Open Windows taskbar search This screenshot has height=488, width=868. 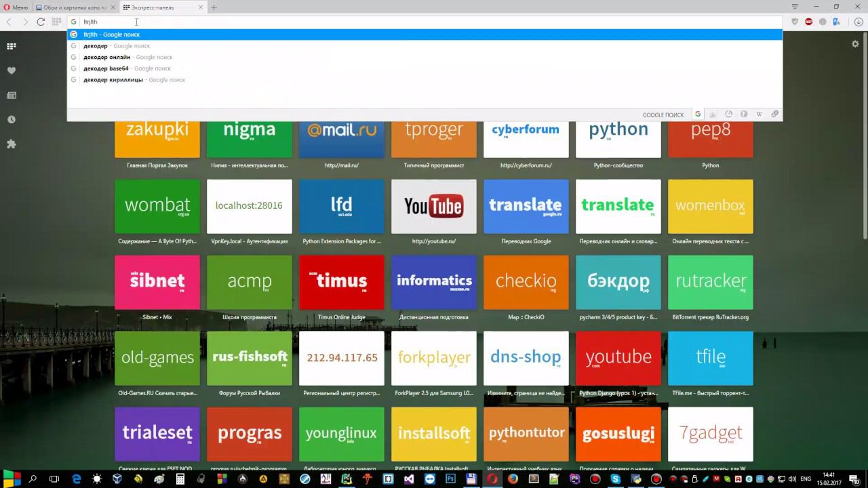[33, 479]
